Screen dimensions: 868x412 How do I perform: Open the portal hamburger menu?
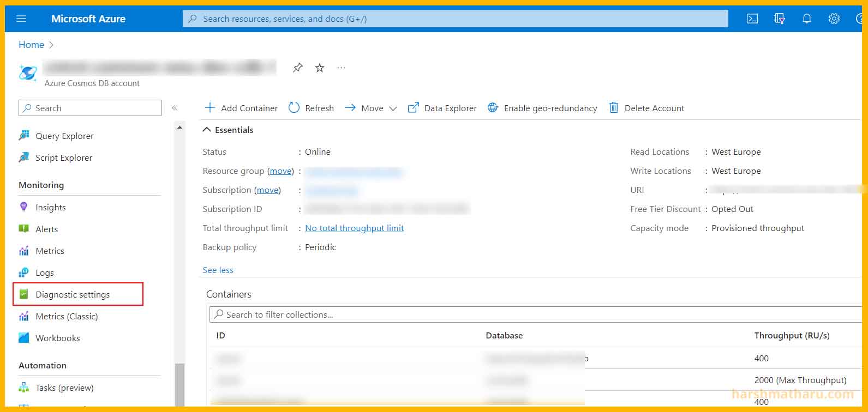[22, 19]
